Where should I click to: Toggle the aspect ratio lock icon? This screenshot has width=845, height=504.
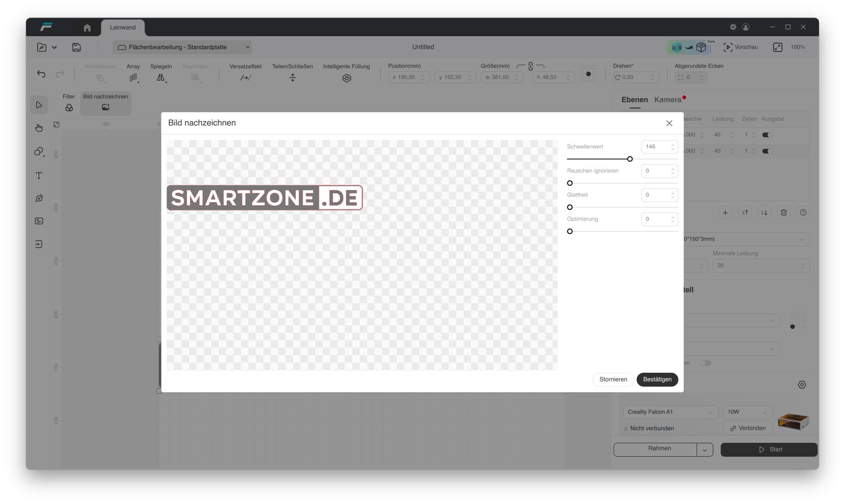tap(531, 66)
